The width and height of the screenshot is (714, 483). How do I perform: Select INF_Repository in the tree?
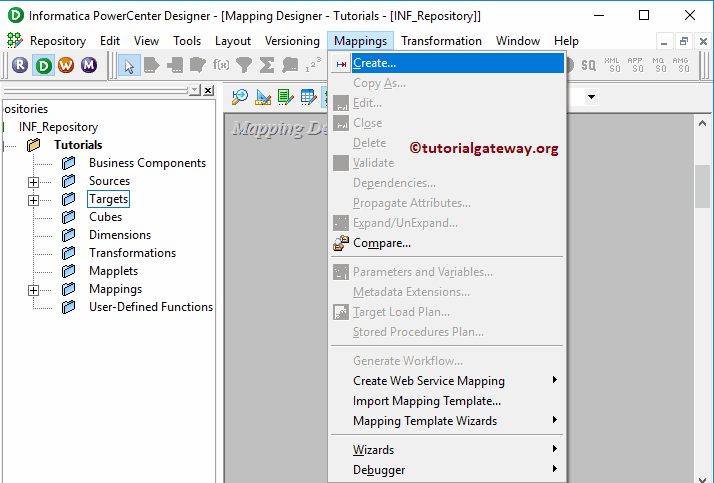tap(58, 127)
